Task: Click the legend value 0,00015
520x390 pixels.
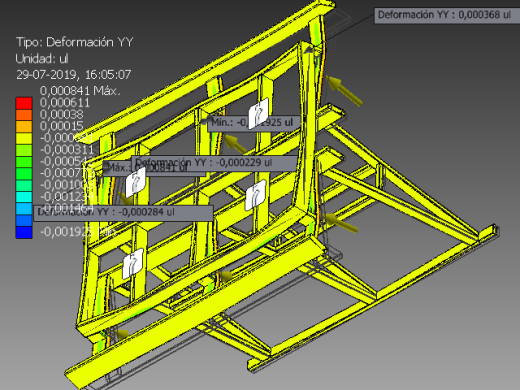Action: click(62, 126)
